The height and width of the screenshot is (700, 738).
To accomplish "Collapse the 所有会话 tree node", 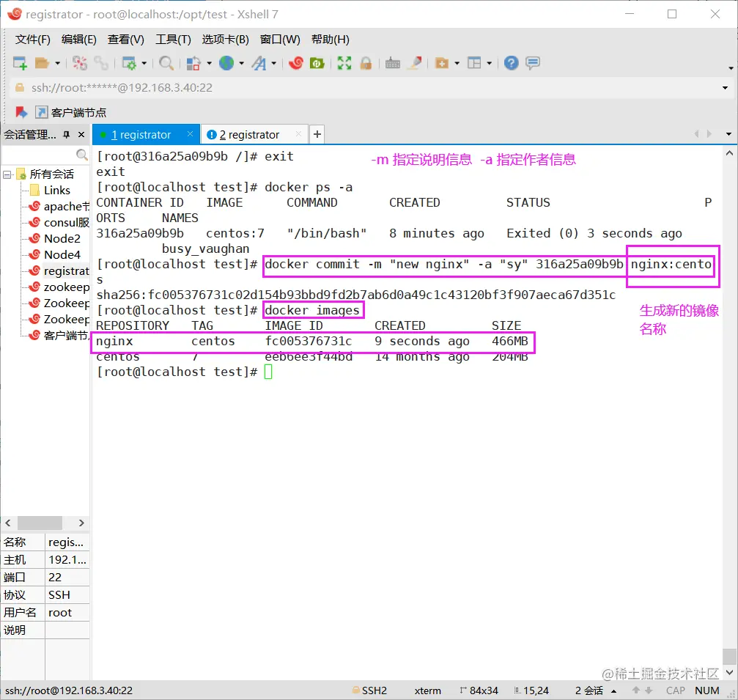I will 7,174.
